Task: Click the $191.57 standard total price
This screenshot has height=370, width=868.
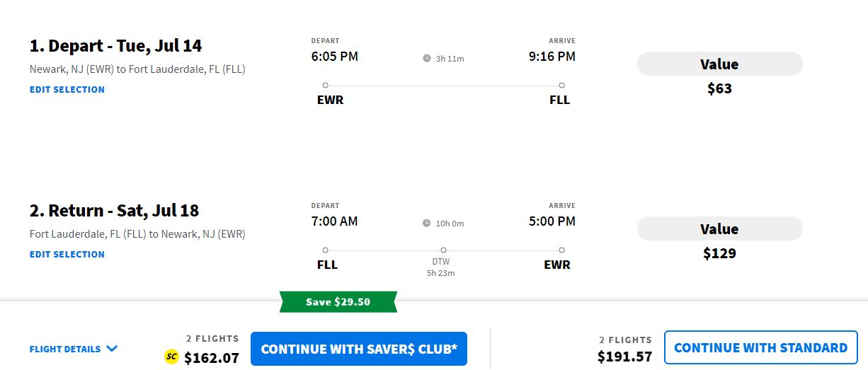Action: (624, 357)
